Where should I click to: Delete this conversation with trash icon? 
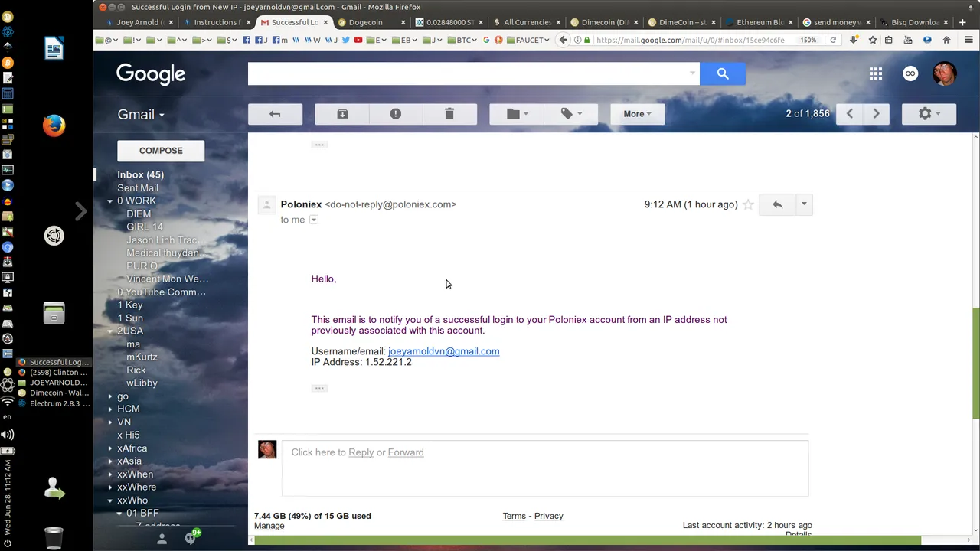pos(449,114)
